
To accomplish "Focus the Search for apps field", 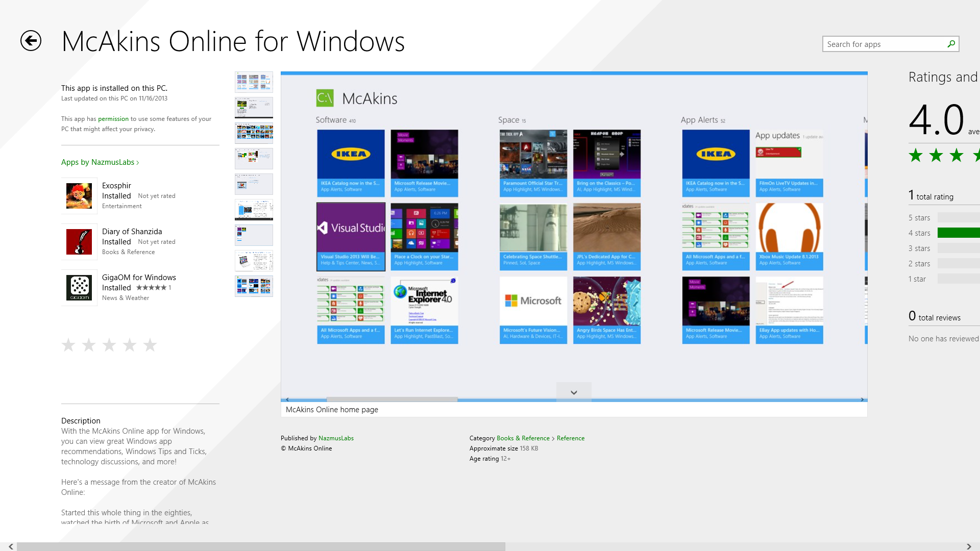I will (883, 44).
